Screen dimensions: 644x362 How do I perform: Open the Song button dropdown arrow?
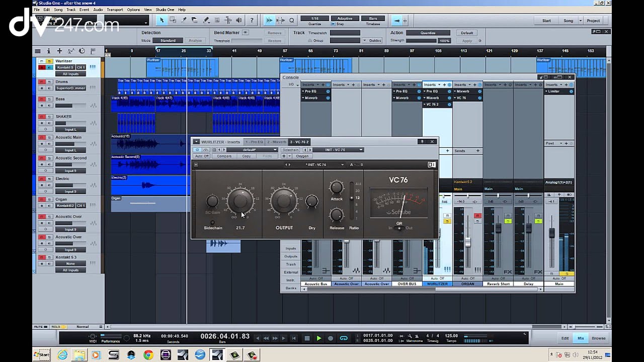(x=580, y=21)
